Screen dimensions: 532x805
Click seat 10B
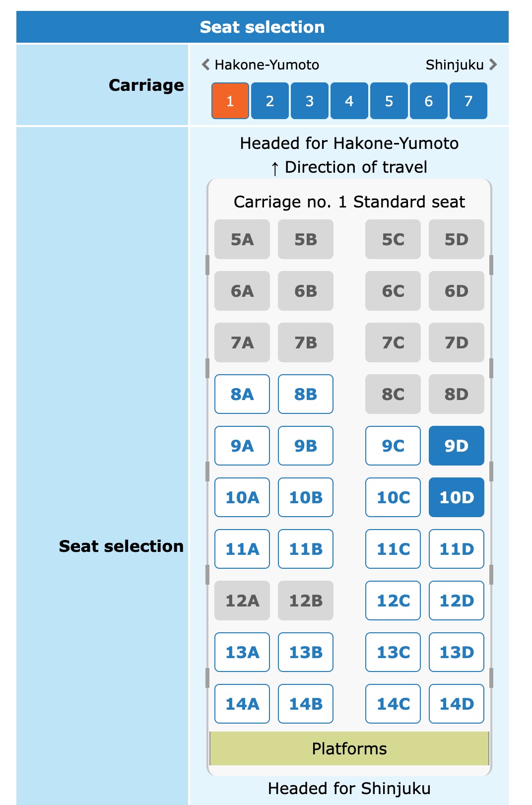click(x=305, y=497)
